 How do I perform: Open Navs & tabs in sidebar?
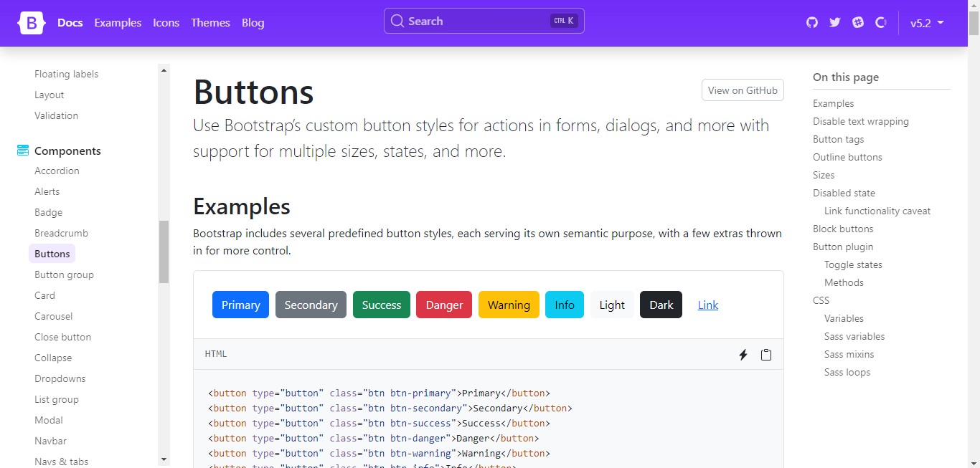pos(61,462)
